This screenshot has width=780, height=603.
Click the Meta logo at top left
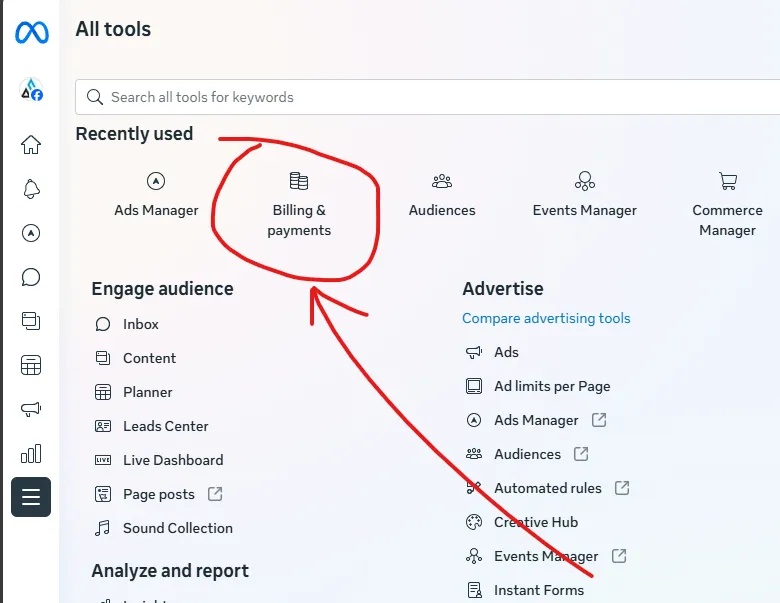pos(31,33)
